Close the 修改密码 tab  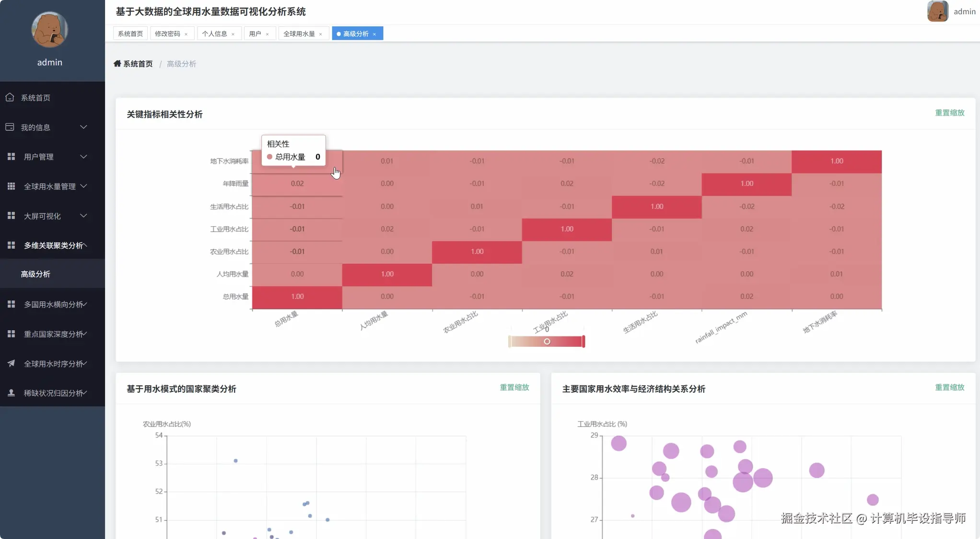pyautogui.click(x=186, y=34)
